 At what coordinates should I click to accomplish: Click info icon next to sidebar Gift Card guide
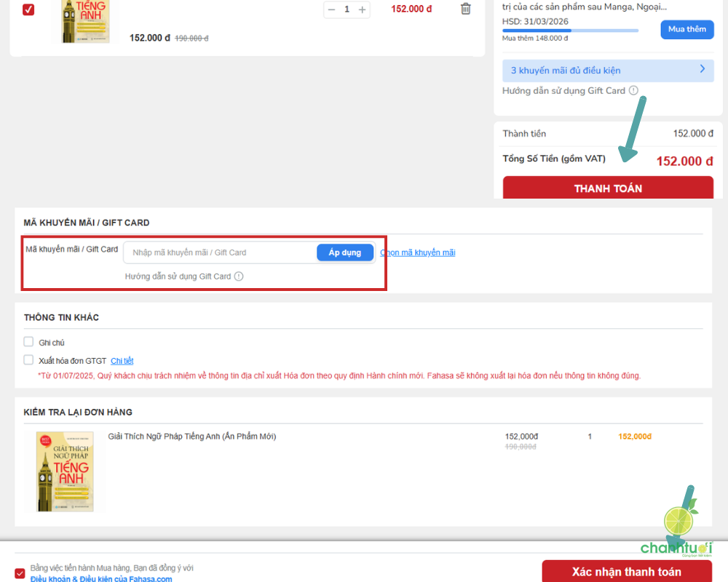tap(633, 91)
